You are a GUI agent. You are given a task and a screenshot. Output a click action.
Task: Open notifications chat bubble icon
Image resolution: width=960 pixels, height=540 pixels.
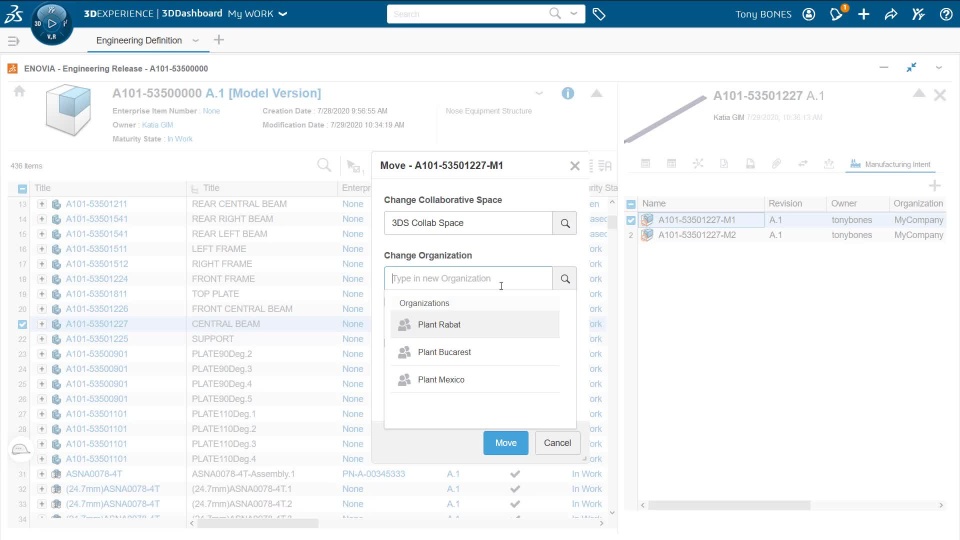[836, 13]
